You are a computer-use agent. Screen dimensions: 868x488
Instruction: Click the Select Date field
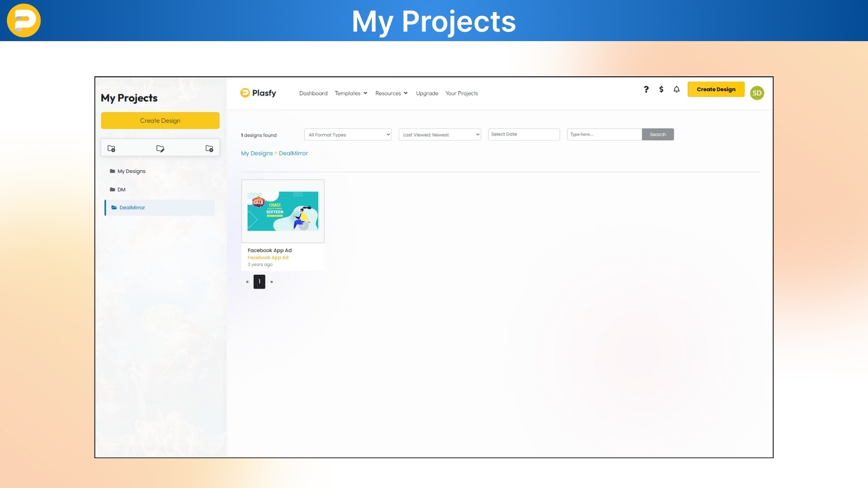(x=524, y=134)
